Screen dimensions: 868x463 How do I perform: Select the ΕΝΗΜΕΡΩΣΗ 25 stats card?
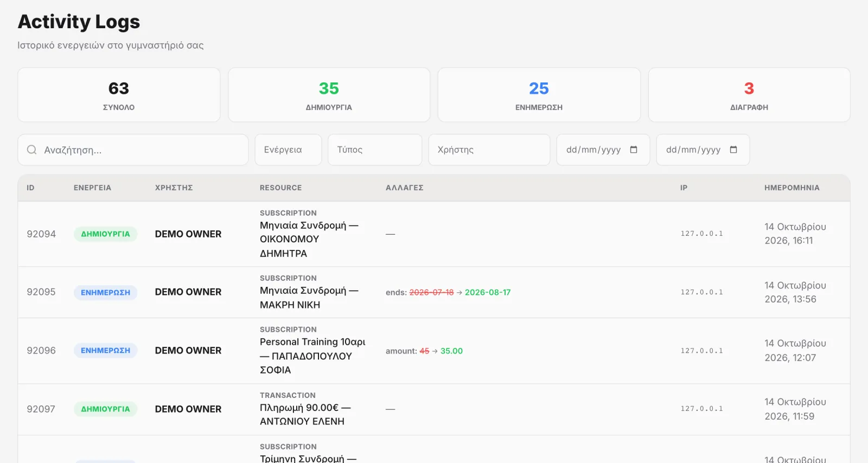coord(539,95)
